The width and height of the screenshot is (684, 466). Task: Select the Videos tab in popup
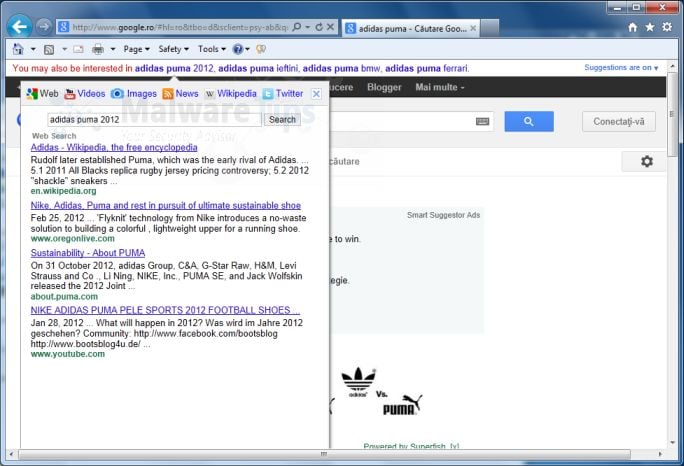[85, 94]
